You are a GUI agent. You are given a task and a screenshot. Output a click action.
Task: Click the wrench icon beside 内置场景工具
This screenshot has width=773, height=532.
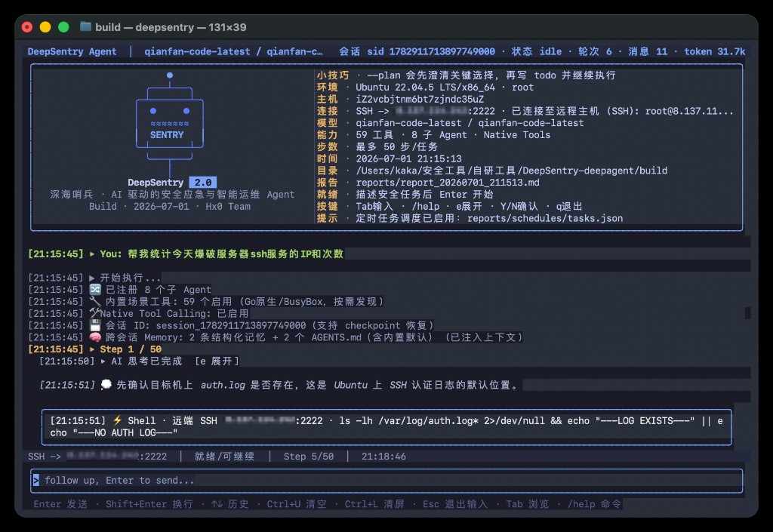pos(95,302)
